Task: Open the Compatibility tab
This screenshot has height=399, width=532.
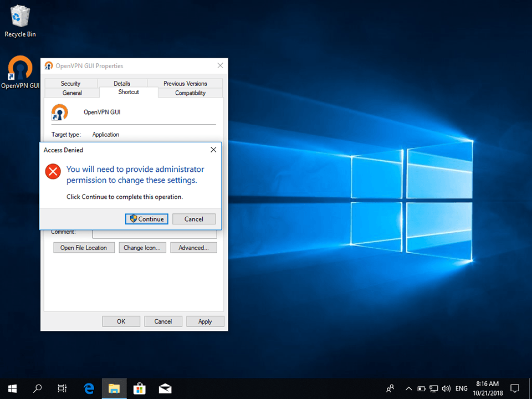Action: click(190, 93)
